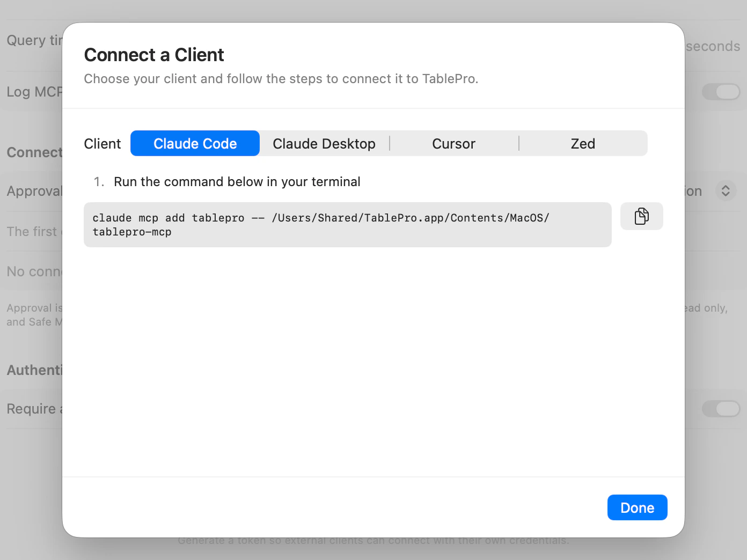Click "Run the command below in your terminal" step

[x=237, y=182]
